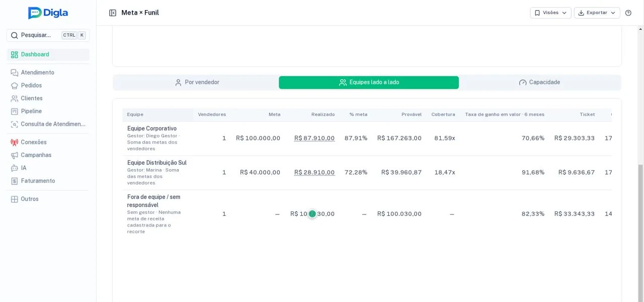
Task: Click the Vendedores column header
Action: pos(212,115)
